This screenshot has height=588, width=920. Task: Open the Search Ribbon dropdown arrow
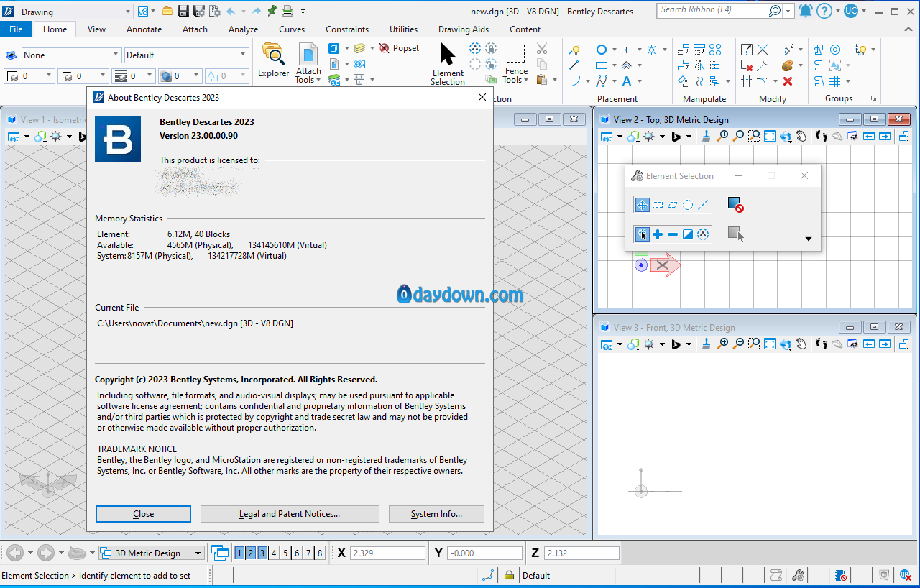click(788, 11)
